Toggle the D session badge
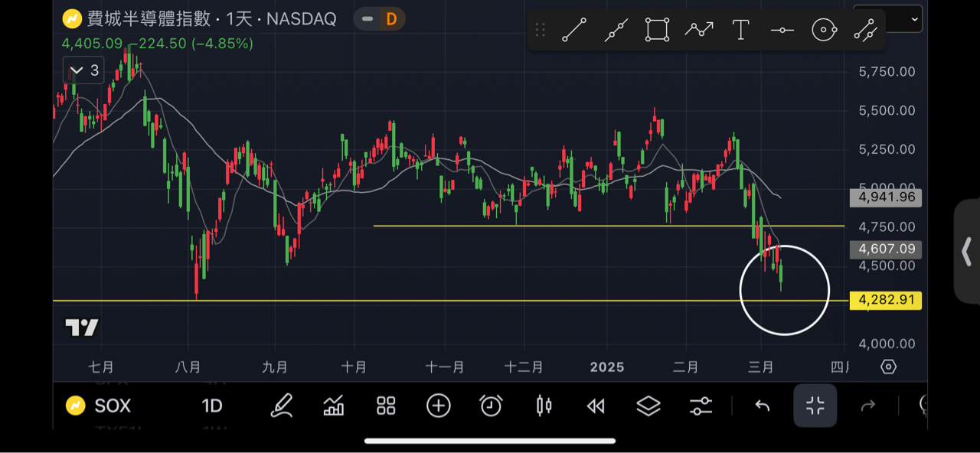980x453 pixels. pyautogui.click(x=391, y=19)
